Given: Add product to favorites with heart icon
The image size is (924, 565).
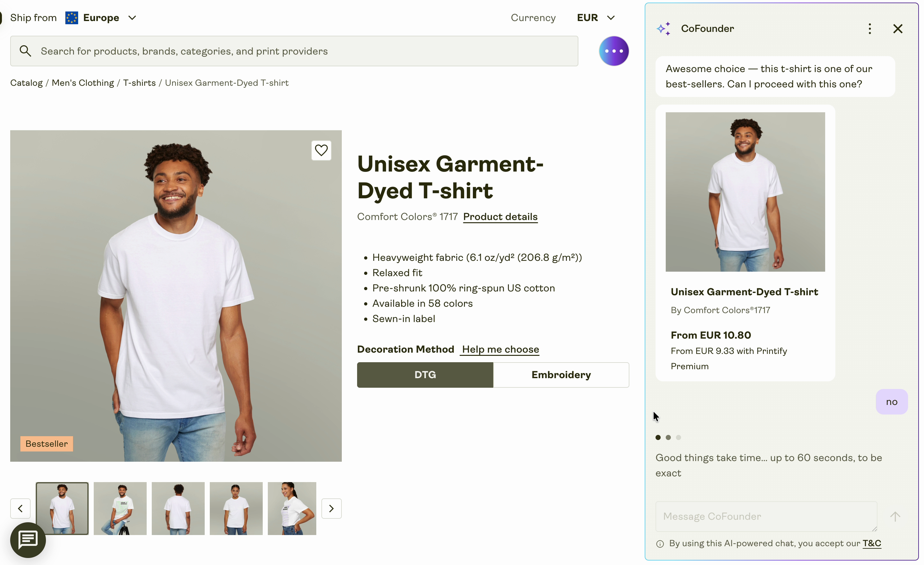Looking at the screenshot, I should pos(321,150).
